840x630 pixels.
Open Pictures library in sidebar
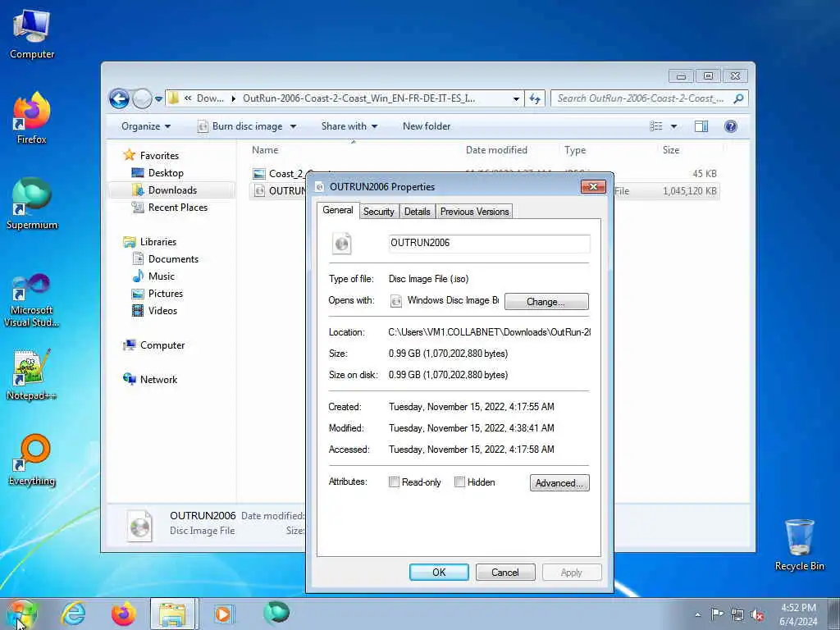coord(165,294)
